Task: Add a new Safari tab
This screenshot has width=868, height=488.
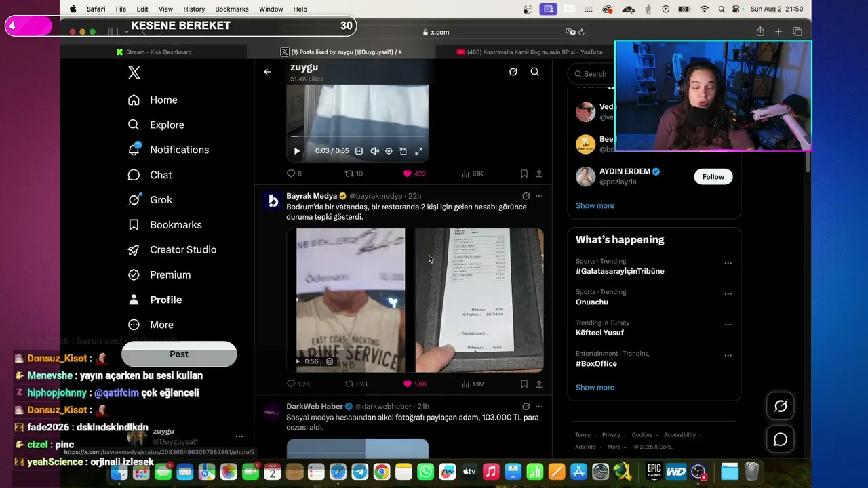Action: pos(778,32)
